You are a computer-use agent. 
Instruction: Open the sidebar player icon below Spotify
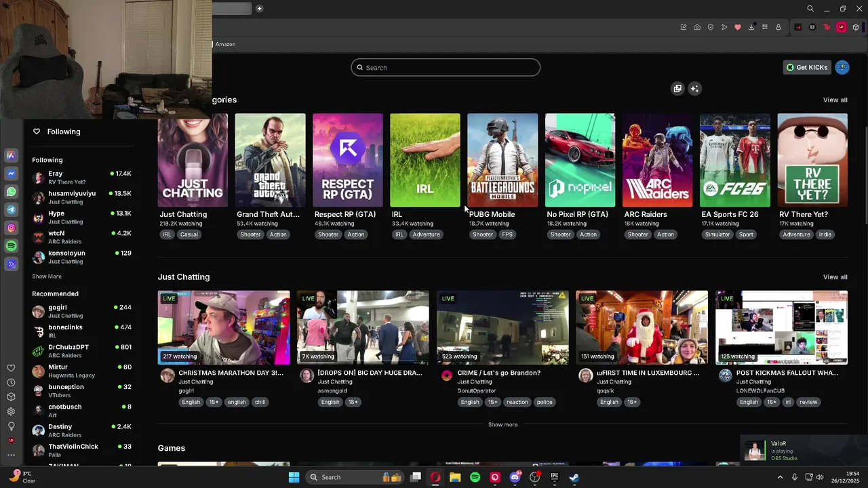click(x=11, y=264)
